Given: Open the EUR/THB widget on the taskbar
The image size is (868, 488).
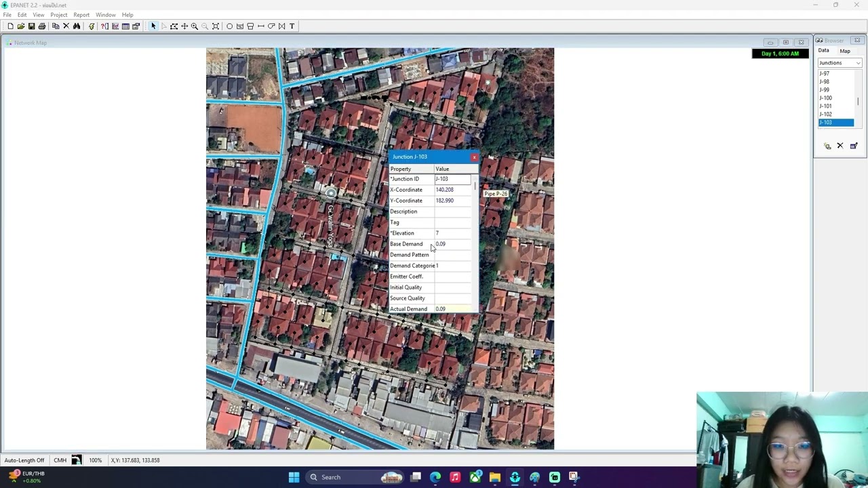Looking at the screenshot, I should pos(26,477).
